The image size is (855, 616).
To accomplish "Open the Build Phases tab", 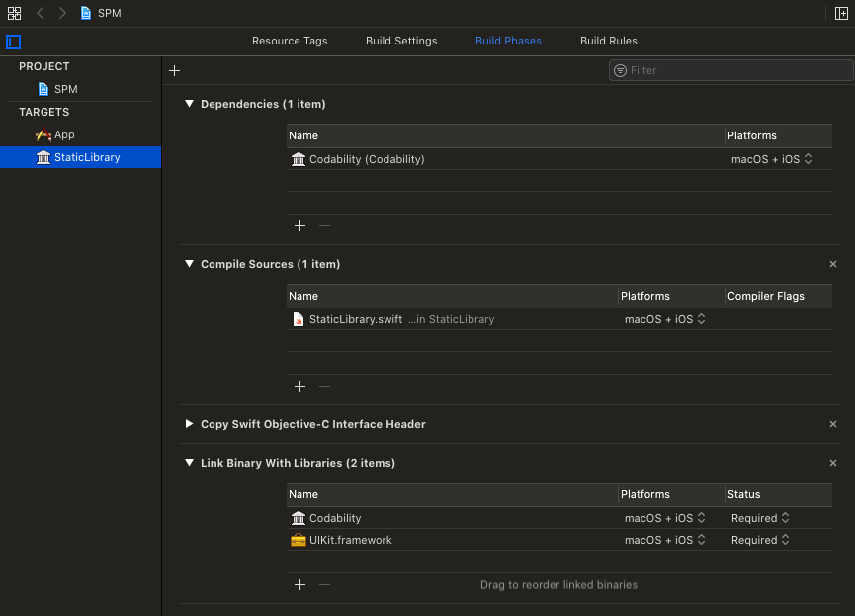I will tap(508, 41).
